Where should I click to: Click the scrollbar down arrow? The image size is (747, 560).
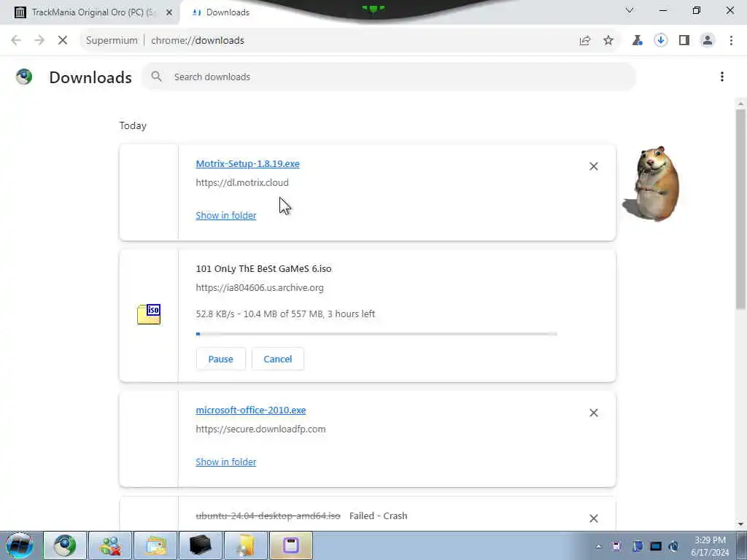point(740,524)
